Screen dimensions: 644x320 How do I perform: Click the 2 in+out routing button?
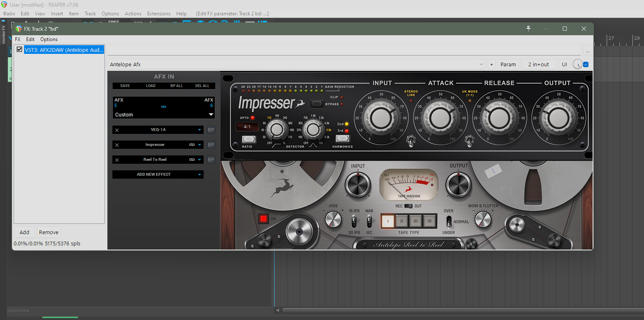(539, 64)
